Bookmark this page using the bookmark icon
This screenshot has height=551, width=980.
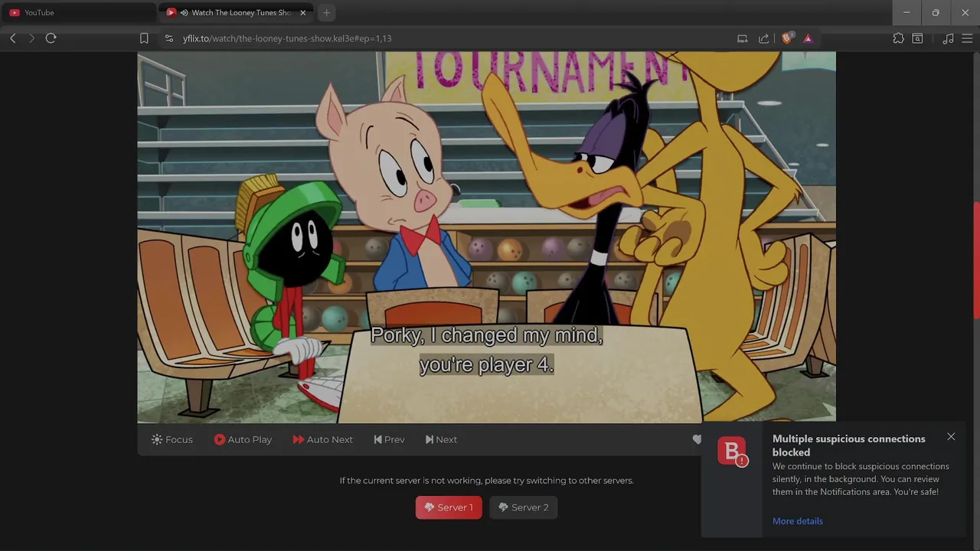point(144,38)
